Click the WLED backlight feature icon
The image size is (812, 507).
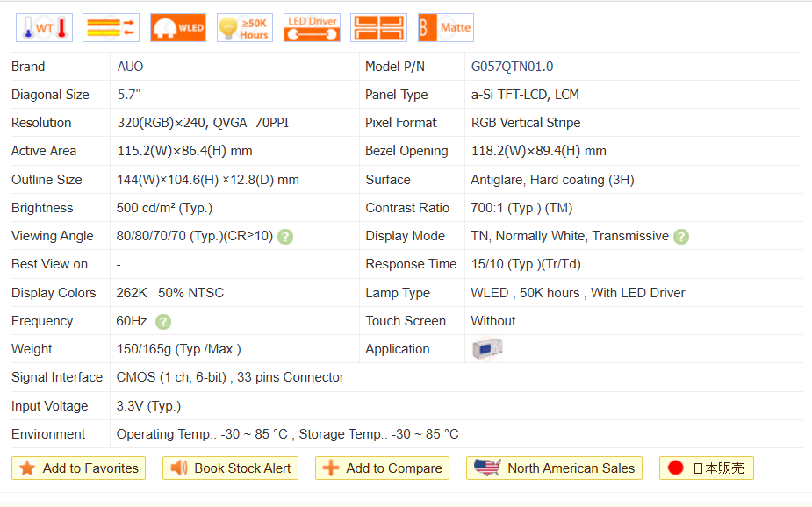[x=177, y=28]
